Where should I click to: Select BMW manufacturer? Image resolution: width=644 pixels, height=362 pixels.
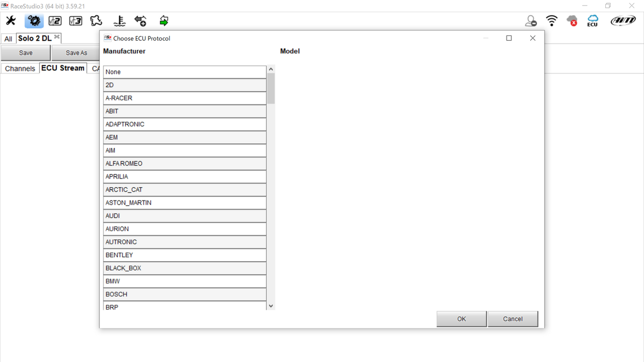pyautogui.click(x=185, y=282)
